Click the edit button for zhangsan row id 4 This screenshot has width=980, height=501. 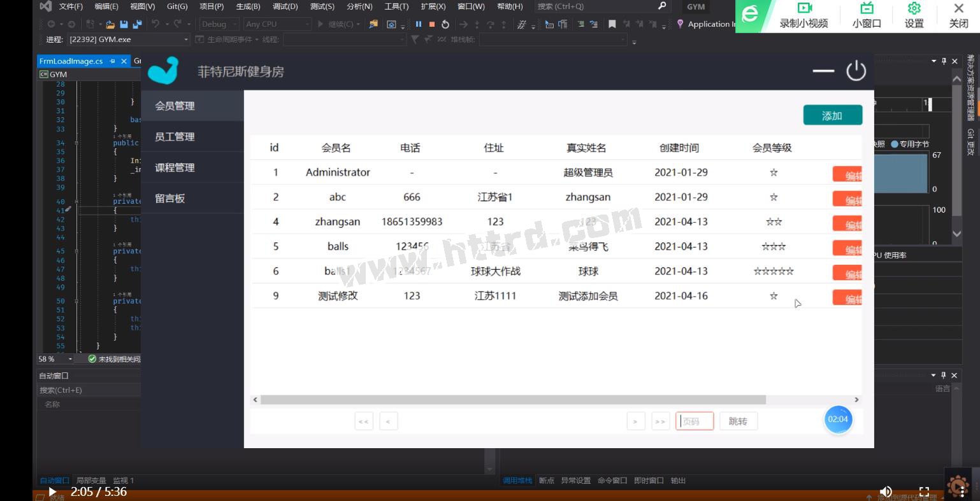coord(847,224)
